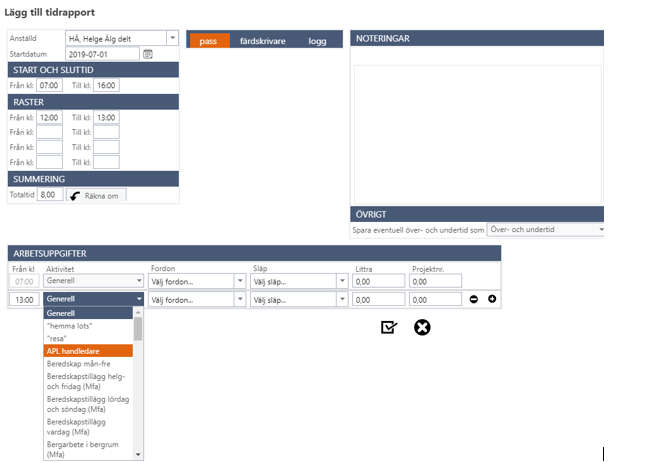
Task: Open the Startdatum calendar picker icon
Action: pos(148,54)
